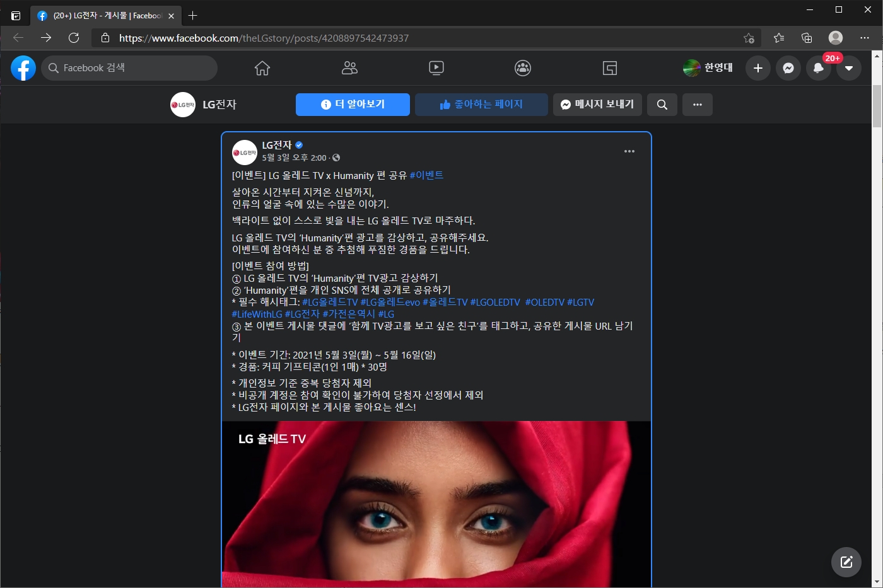883x588 pixels.
Task: Open the LG 올레드 TV post image
Action: 436,504
